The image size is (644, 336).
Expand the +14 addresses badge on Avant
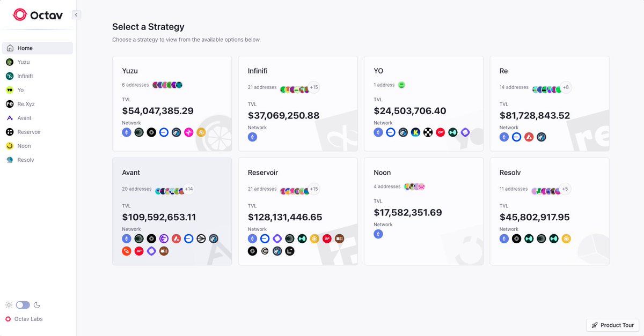coord(188,189)
